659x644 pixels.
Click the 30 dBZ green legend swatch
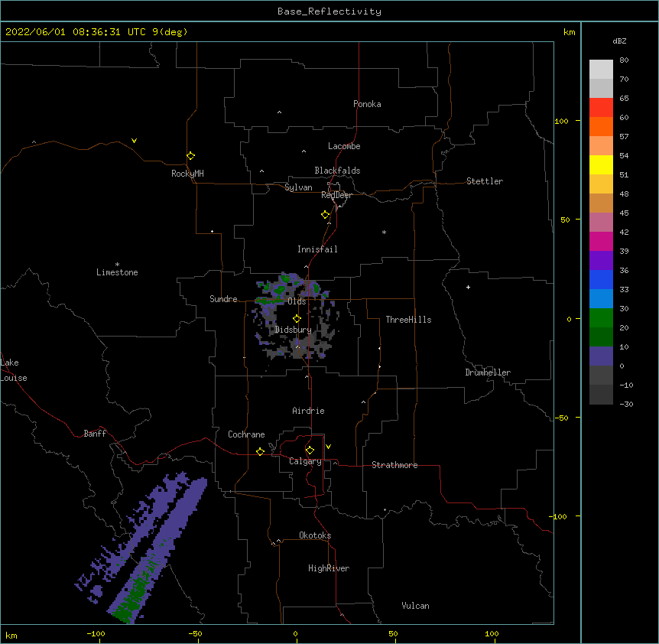[601, 318]
